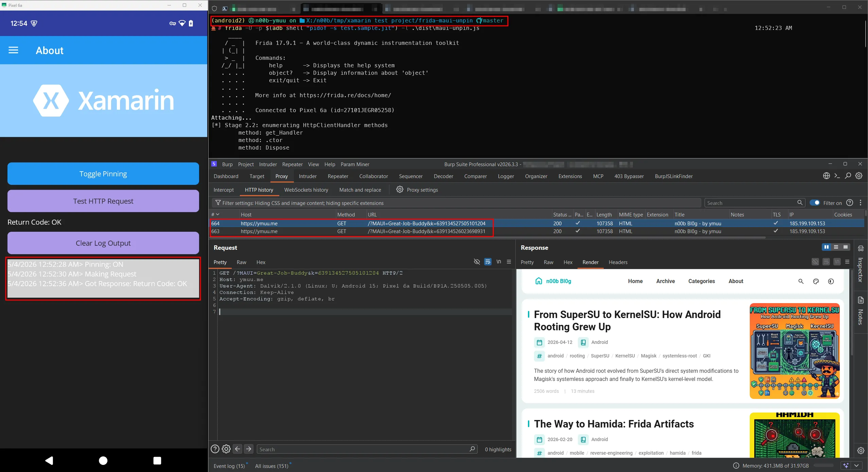868x472 pixels.
Task: Go to previous search match arrow
Action: coord(238,449)
